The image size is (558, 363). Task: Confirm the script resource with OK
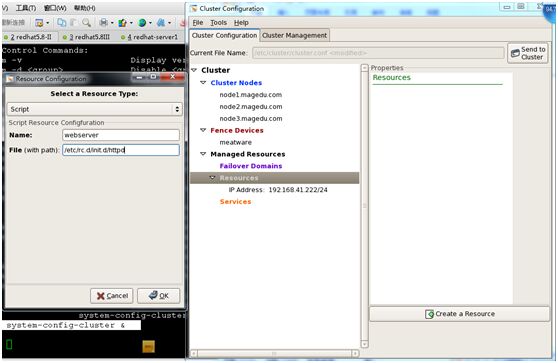click(x=159, y=296)
